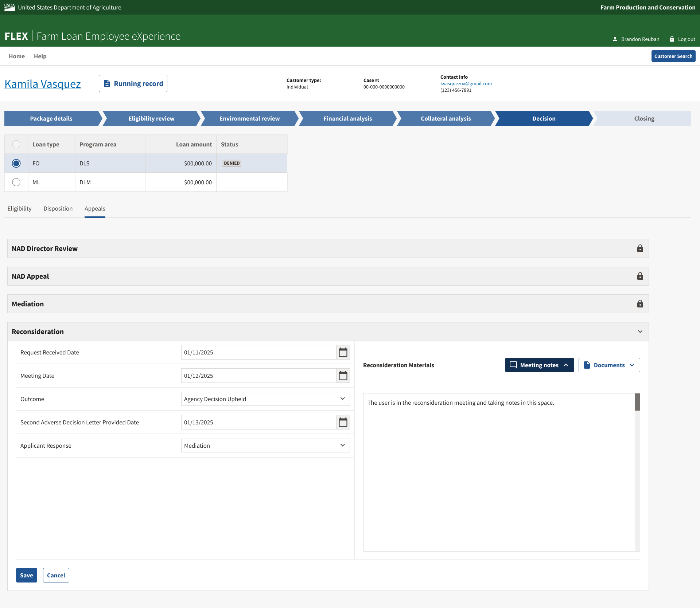Click the lock icon on Mediation section
Viewport: 700px width, 608px height.
point(640,304)
